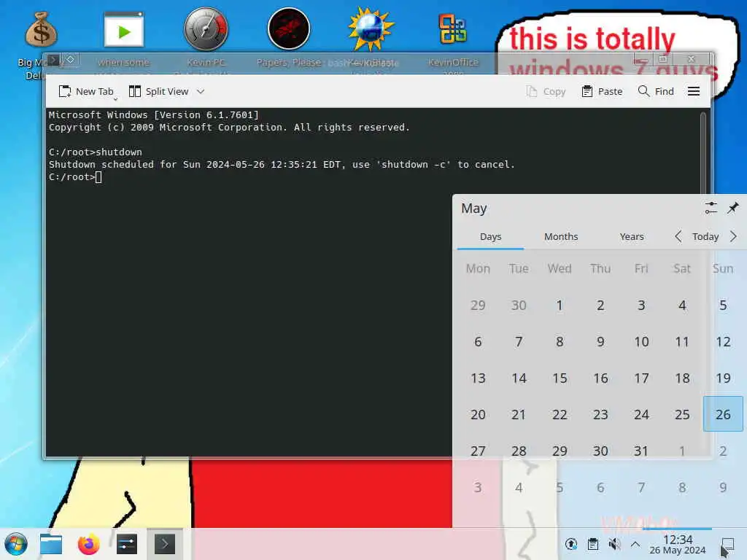Go to next month in calendar
The height and width of the screenshot is (560, 747).
pyautogui.click(x=733, y=236)
